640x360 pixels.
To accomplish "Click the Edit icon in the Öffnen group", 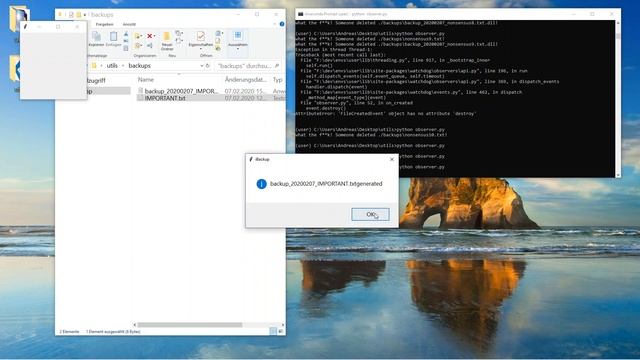I will (218, 40).
